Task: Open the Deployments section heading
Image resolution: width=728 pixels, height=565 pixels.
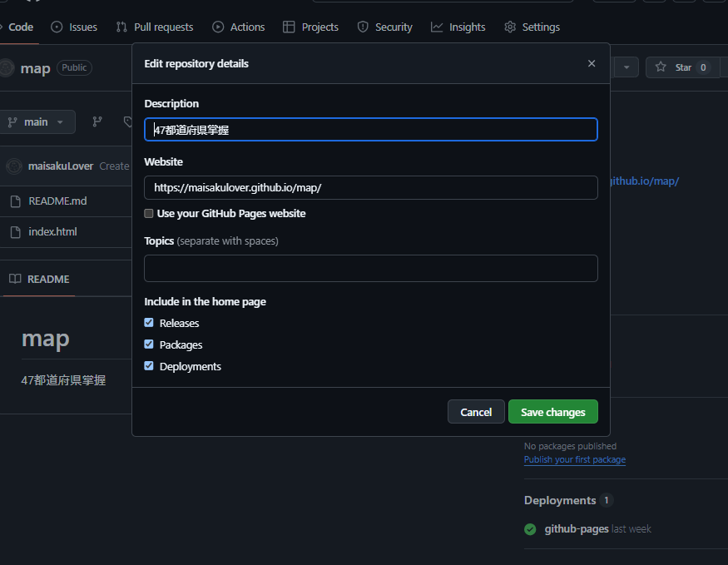Action: coord(560,500)
